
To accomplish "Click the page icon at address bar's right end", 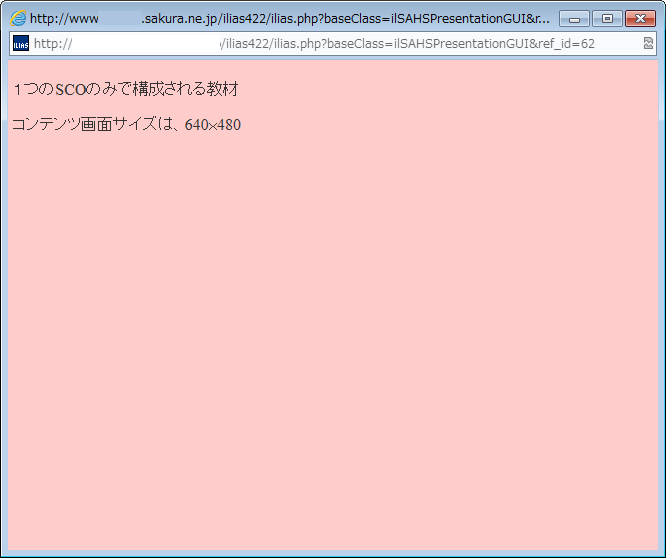I will tap(648, 44).
